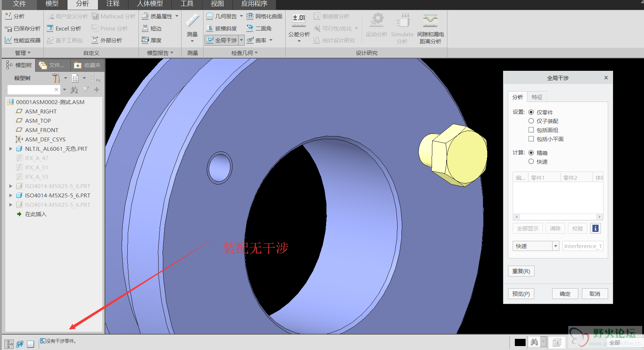Screen dimensions: 644x350
Task: Switch to the 视图 ribbon tab
Action: click(x=217, y=4)
